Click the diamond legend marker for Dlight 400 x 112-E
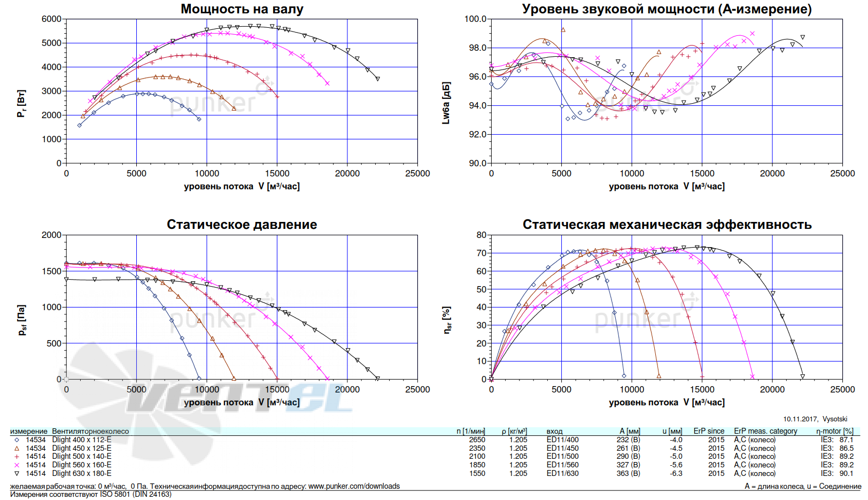This screenshot has width=868, height=500. [x=17, y=440]
